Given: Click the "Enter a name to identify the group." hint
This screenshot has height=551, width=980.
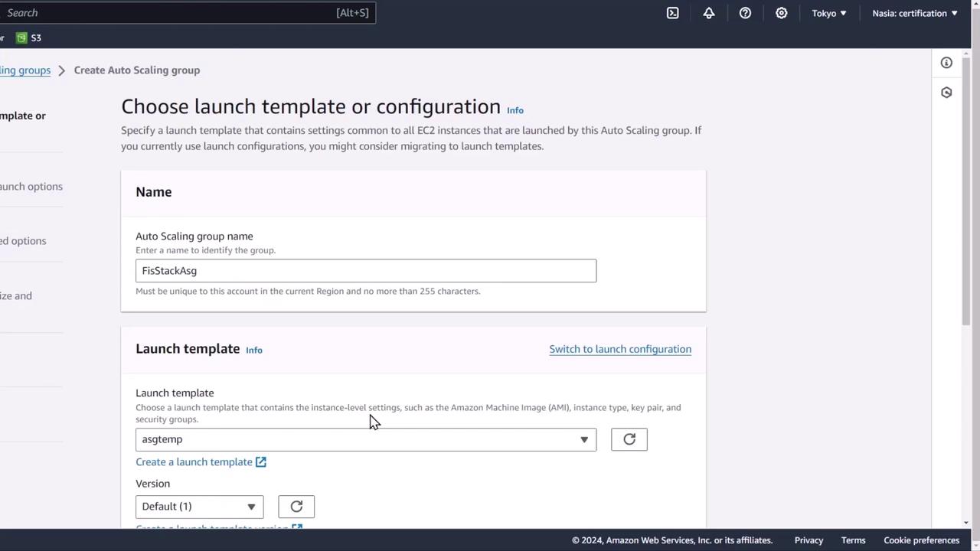Looking at the screenshot, I should [x=205, y=250].
